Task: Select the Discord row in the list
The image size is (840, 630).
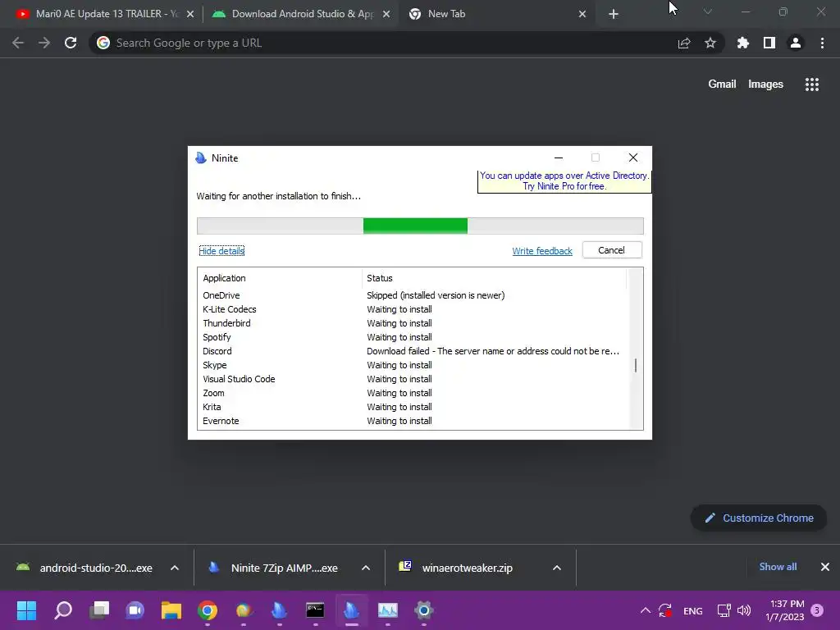Action: pos(412,351)
